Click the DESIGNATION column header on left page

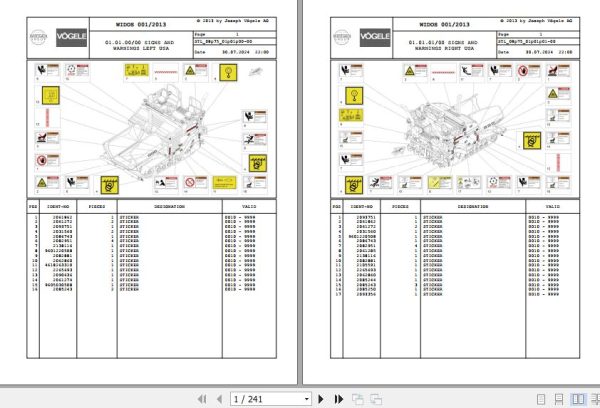click(x=170, y=207)
